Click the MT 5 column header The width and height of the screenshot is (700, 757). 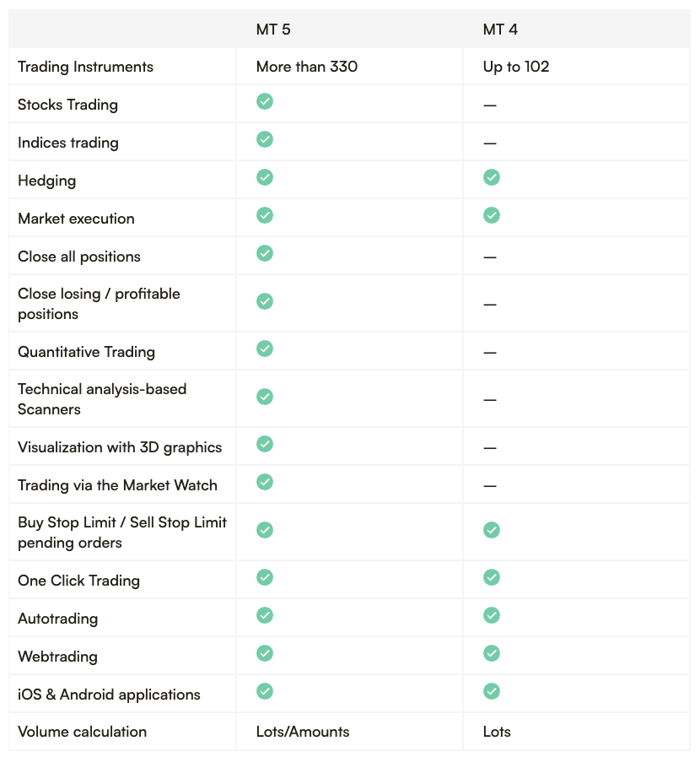pyautogui.click(x=273, y=30)
